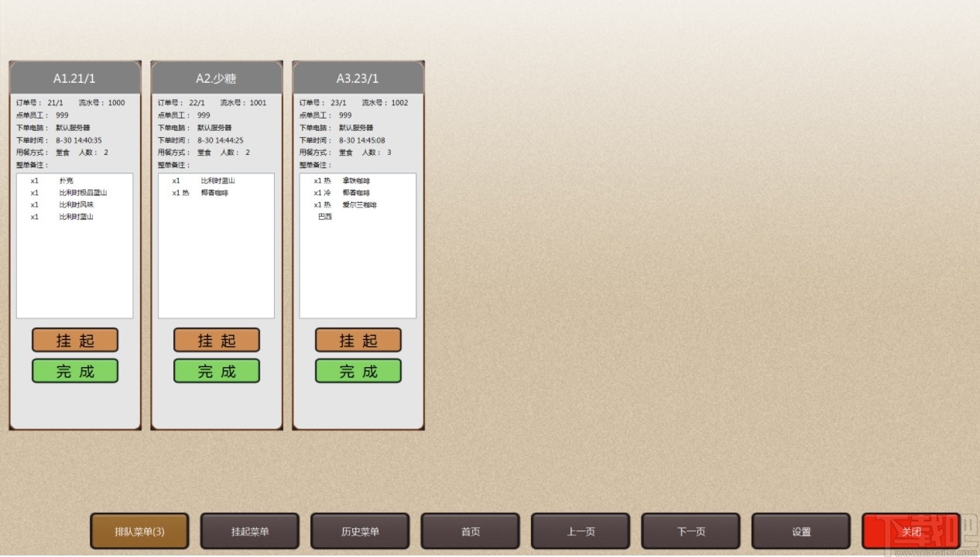This screenshot has width=980, height=557.
Task: Click serial number 1000 in card A1.21/1
Action: (x=116, y=103)
